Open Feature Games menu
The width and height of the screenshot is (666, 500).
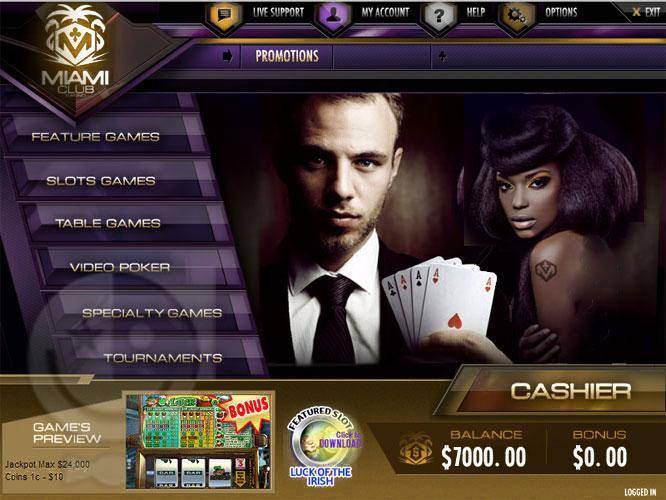(x=96, y=137)
